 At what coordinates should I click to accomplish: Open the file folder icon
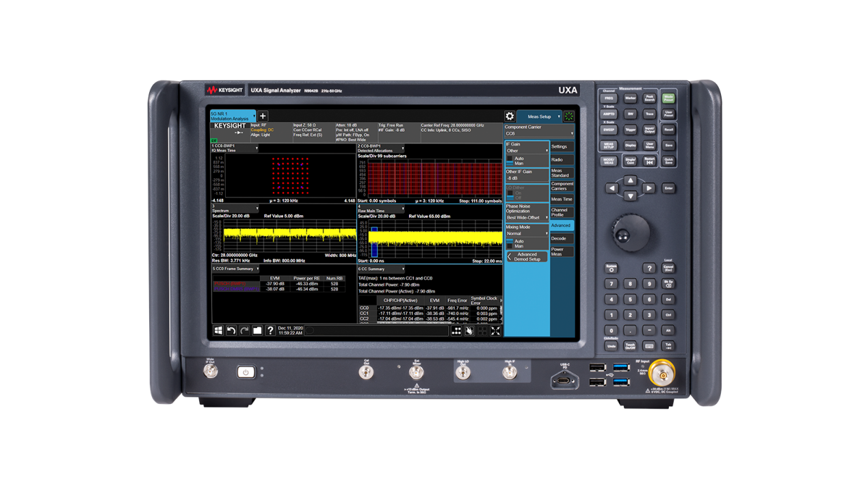[x=257, y=331]
